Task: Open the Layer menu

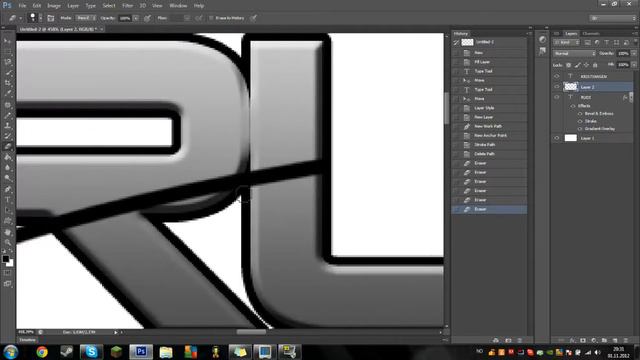Action: coord(73,6)
